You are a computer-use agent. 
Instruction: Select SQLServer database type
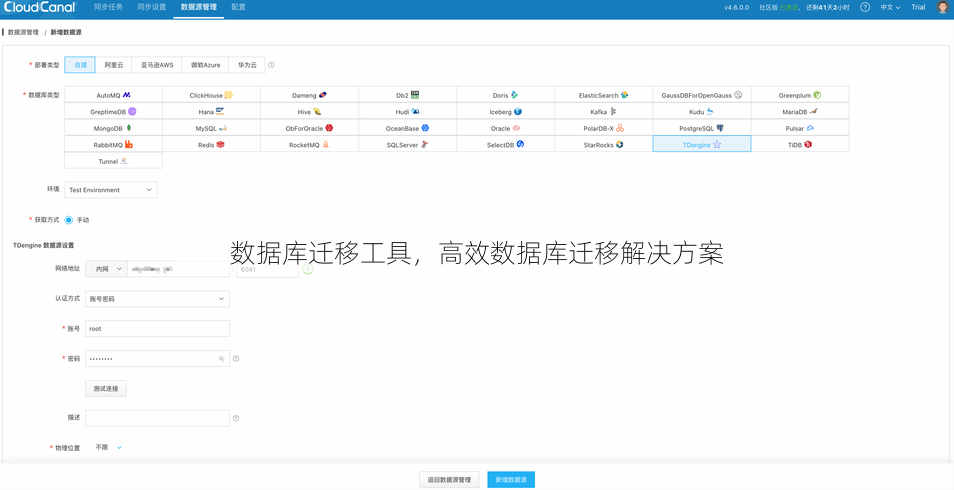tap(408, 144)
